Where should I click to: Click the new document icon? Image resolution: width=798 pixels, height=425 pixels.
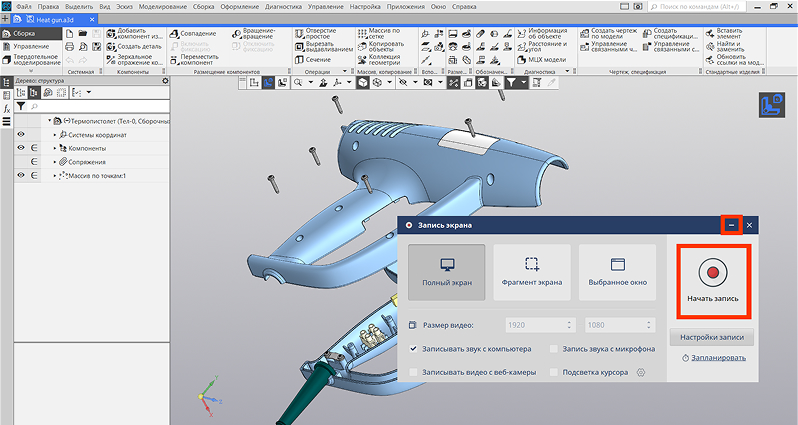pyautogui.click(x=70, y=34)
